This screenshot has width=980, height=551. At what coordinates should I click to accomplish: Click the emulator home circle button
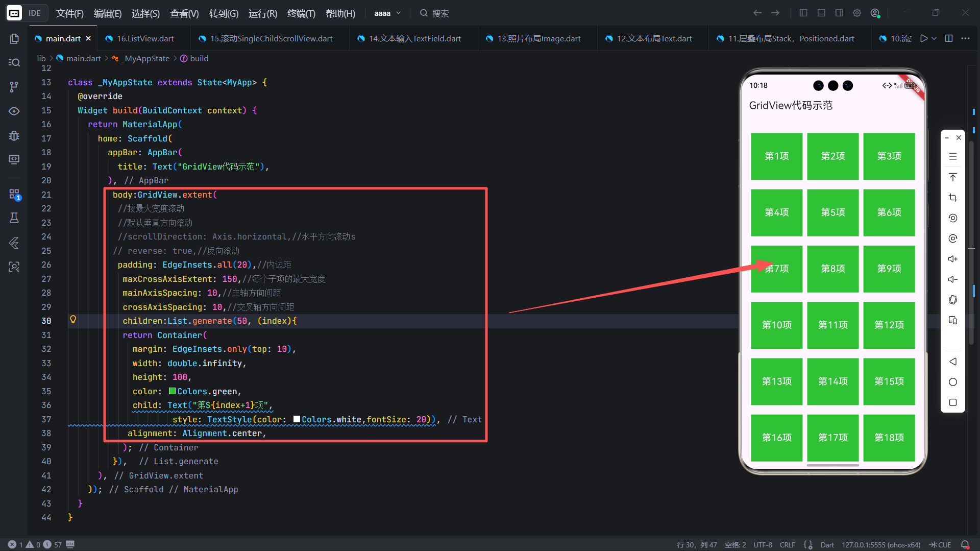pos(953,382)
